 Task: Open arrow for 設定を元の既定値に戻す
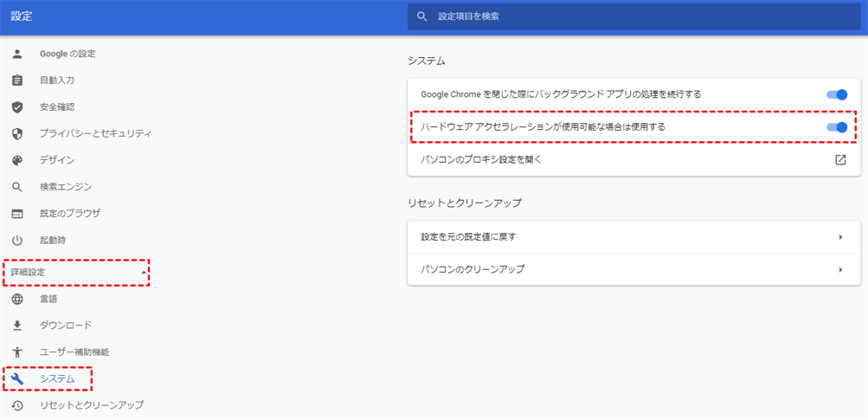pos(840,237)
